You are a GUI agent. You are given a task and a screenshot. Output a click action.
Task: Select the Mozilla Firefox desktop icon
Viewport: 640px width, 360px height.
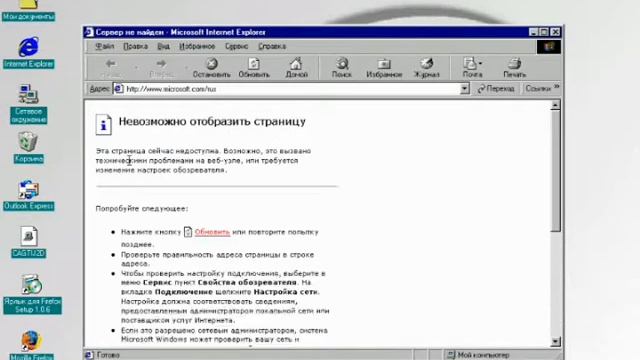click(x=31, y=346)
